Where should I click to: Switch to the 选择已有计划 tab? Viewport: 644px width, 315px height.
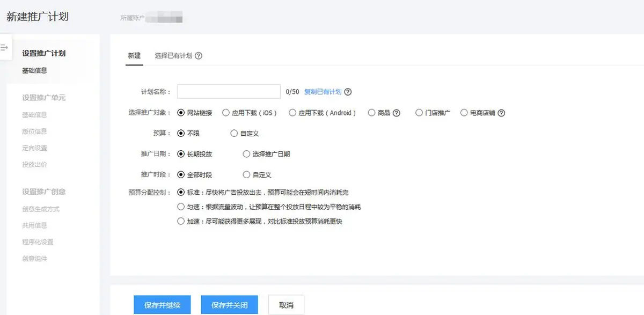(173, 56)
